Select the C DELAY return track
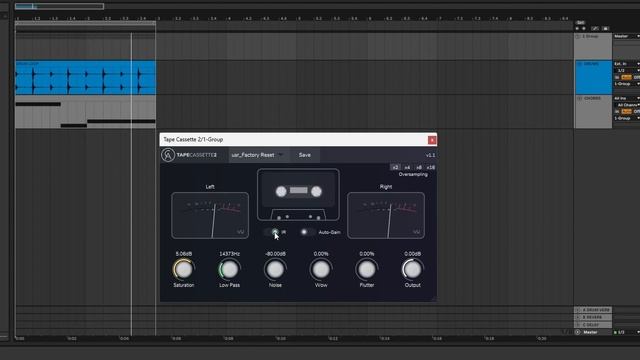The width and height of the screenshot is (640, 360). tap(593, 325)
